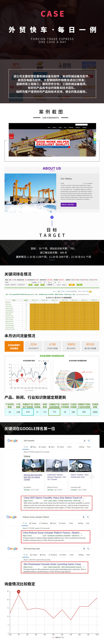Click the blue down-arrow circle above 目标 TARGET

(x=52, y=217)
